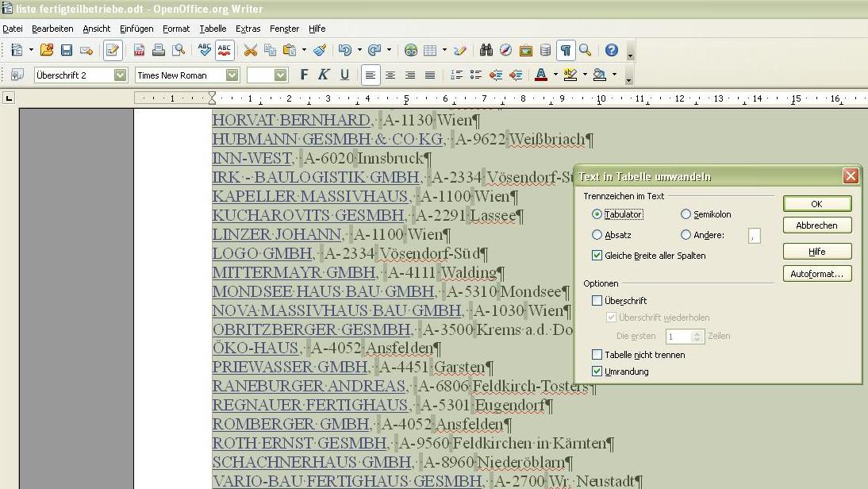Image resolution: width=868 pixels, height=489 pixels.
Task: Click the Cut scissors icon
Action: (x=250, y=50)
